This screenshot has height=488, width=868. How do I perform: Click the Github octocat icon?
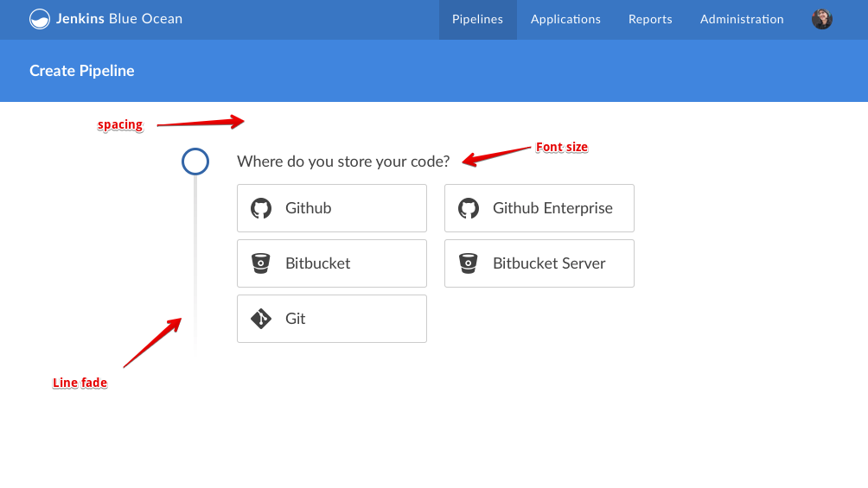click(261, 208)
